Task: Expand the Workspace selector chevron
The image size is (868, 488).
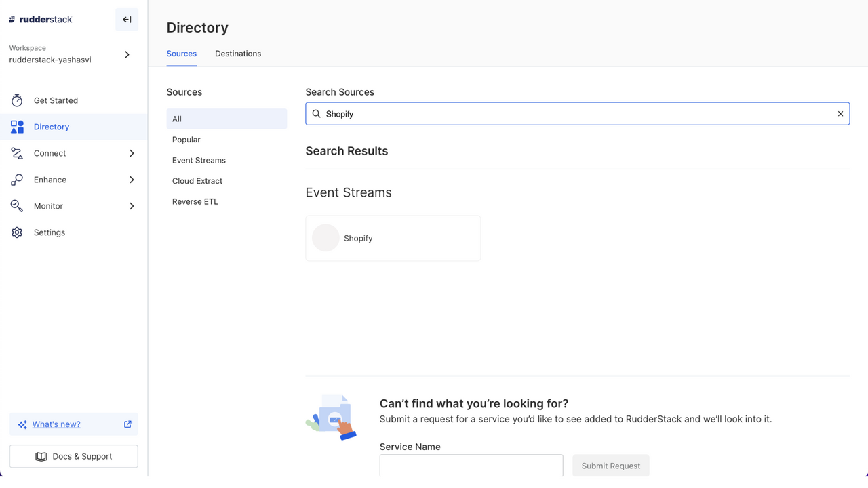Action: 127,54
